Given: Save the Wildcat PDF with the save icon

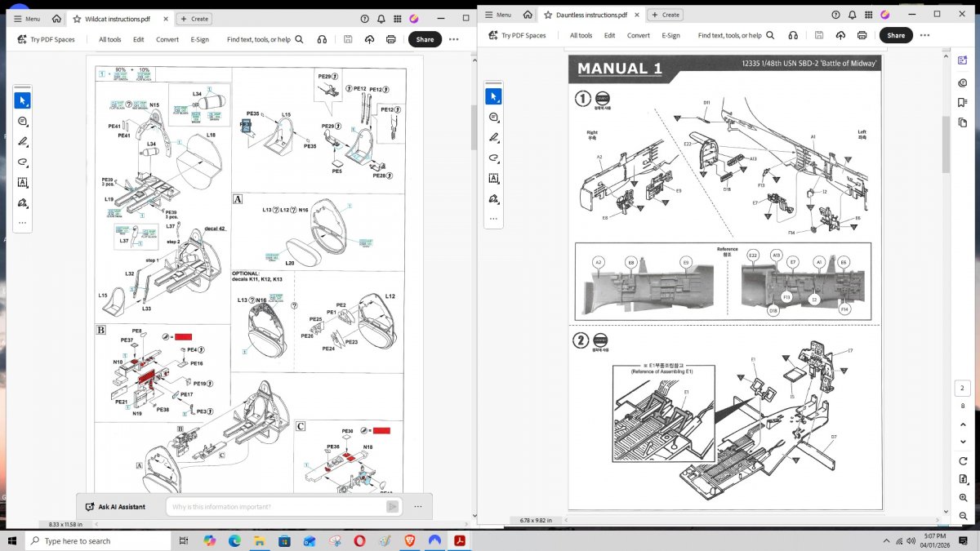Looking at the screenshot, I should coord(348,38).
